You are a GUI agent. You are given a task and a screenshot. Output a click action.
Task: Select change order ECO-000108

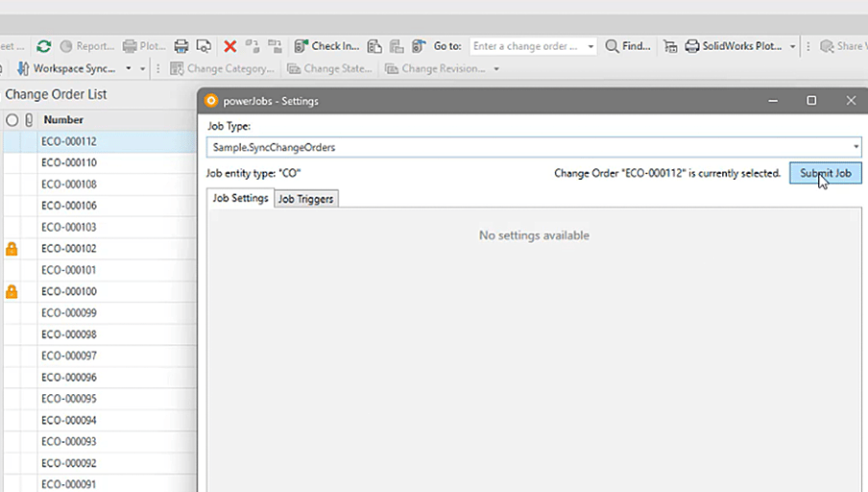68,184
